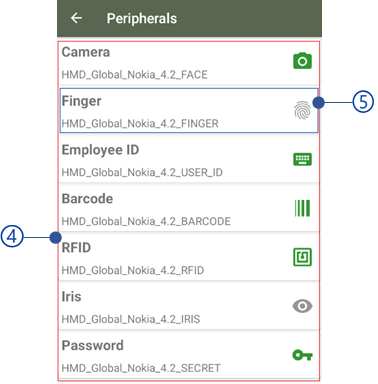Tap the green password key icon
378x384 pixels.
point(302,355)
